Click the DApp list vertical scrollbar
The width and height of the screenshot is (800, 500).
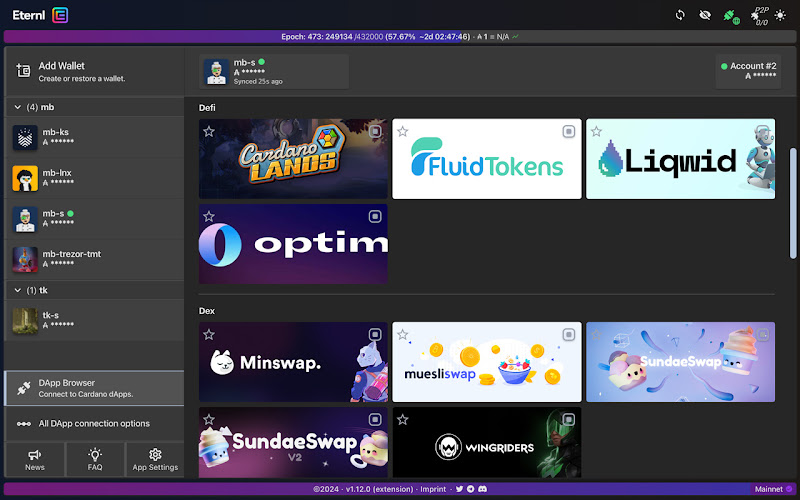coord(793,204)
